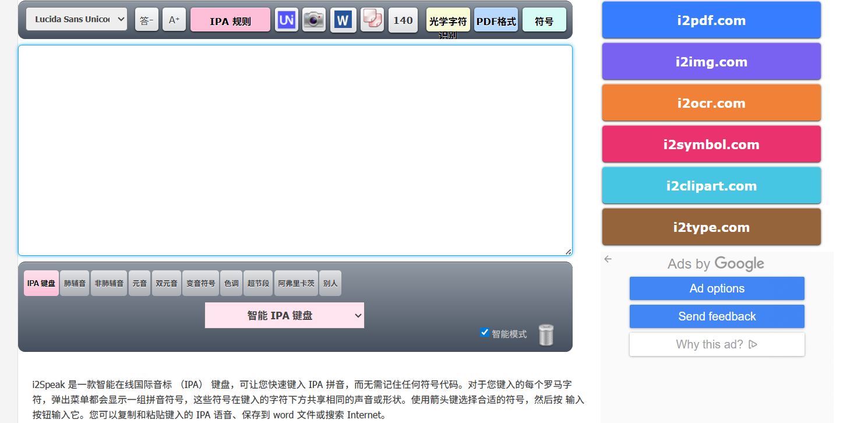Visit the i2img.com link
Image resolution: width=868 pixels, height=423 pixels.
coord(711,62)
